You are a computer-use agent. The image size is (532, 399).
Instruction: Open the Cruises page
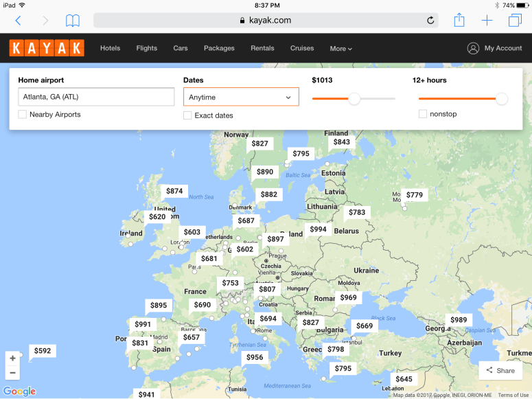[x=302, y=48]
